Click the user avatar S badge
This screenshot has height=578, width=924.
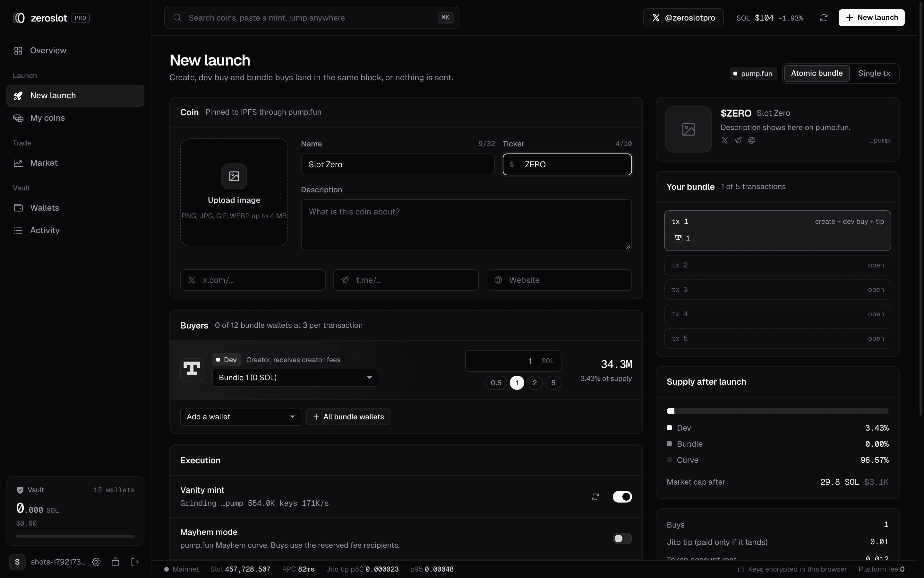17,562
